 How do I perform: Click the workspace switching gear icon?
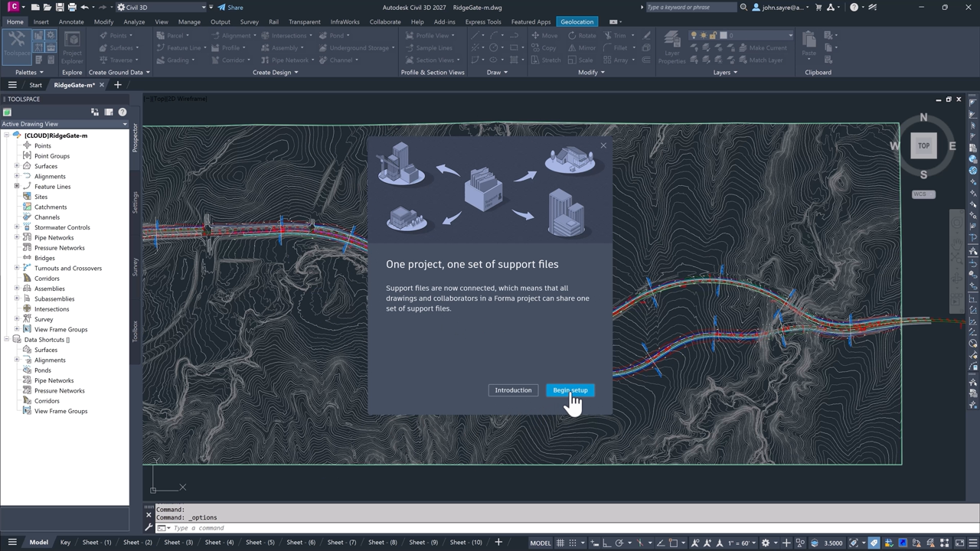coord(766,543)
